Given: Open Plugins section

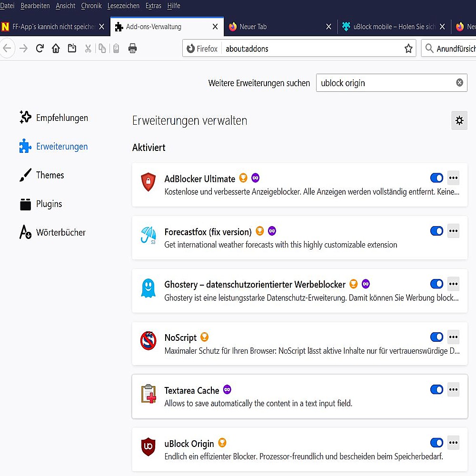Looking at the screenshot, I should pos(40,204).
